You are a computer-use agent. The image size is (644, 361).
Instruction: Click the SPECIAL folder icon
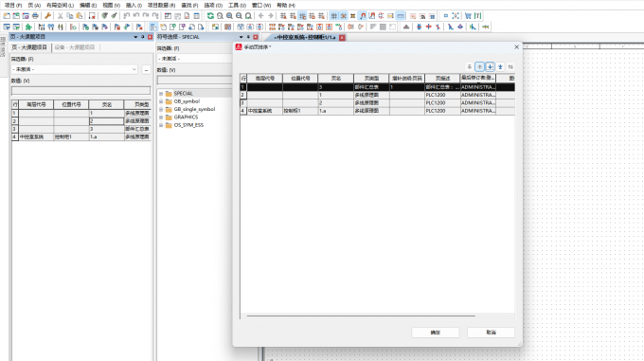point(169,94)
